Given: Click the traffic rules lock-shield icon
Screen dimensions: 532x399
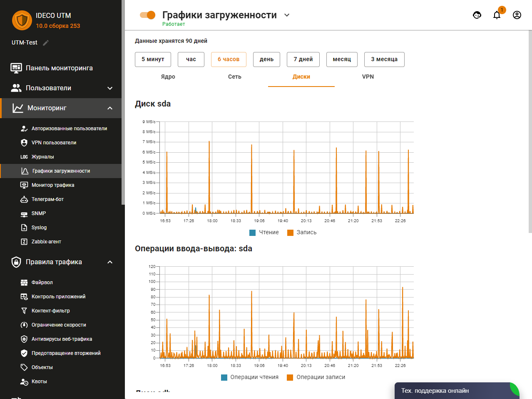Looking at the screenshot, I should (x=16, y=262).
